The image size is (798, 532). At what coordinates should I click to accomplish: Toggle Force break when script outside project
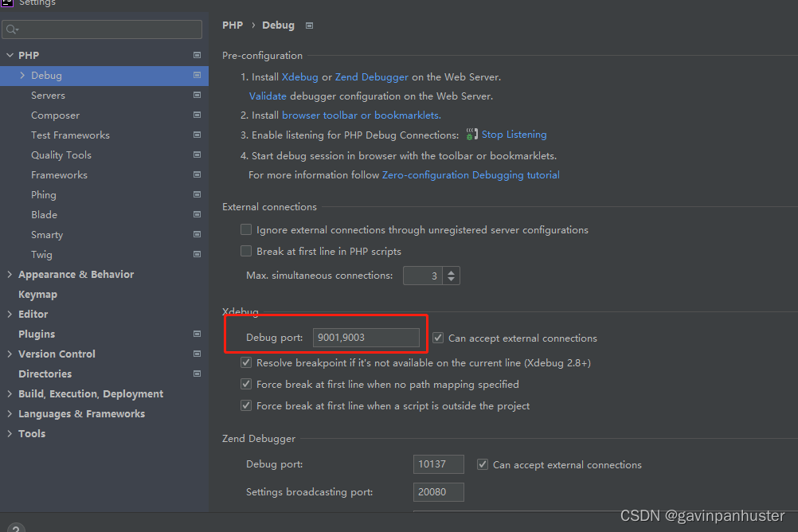point(246,405)
